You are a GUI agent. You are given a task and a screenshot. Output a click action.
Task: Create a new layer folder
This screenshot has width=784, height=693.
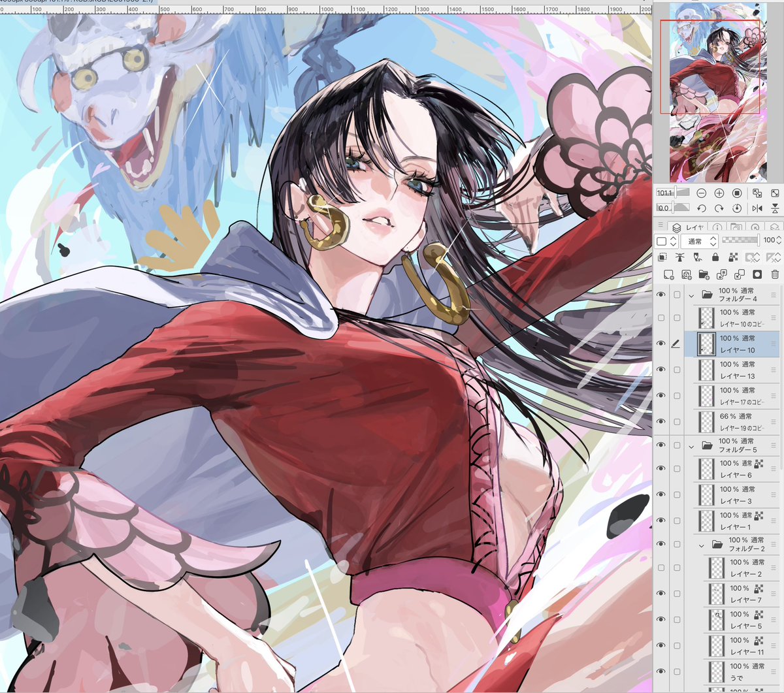[704, 275]
